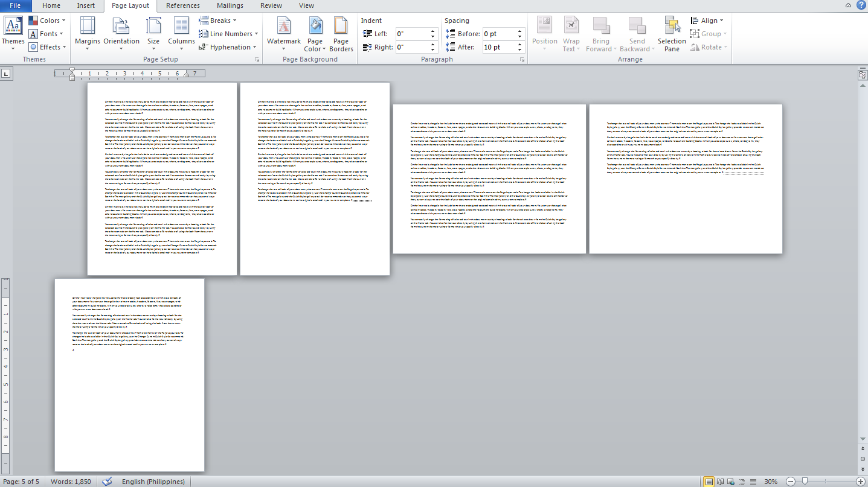Viewport: 868px width, 487px height.
Task: Click English (Philippines) language button
Action: [x=153, y=482]
